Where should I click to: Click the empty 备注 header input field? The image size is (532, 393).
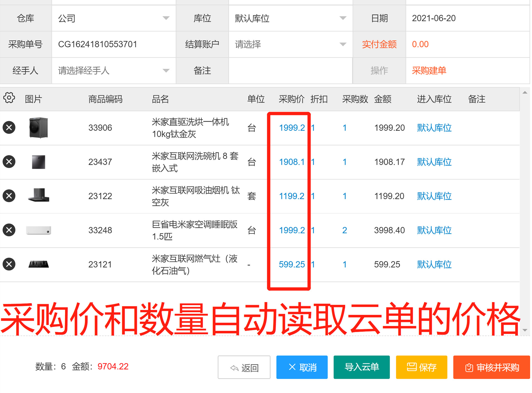point(290,71)
